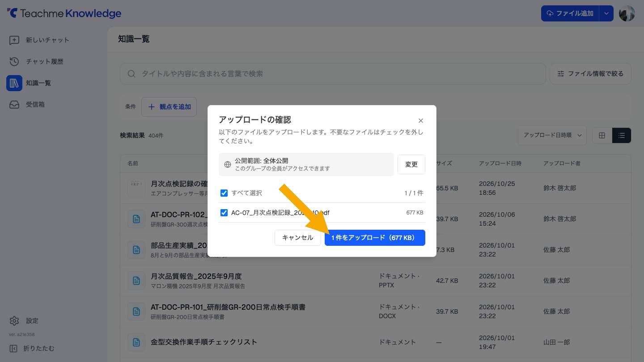644x362 pixels.
Task: Click the Teachme Knowledge logo
Action: click(x=64, y=13)
